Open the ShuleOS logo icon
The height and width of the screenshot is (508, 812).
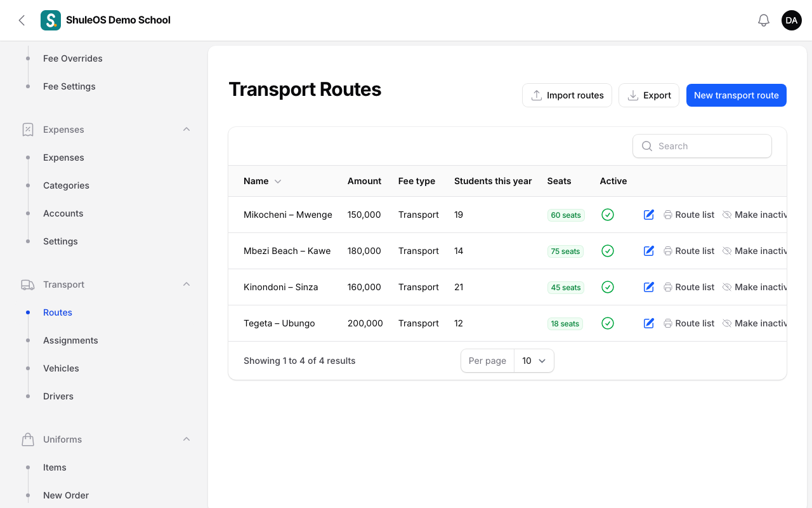[x=51, y=20]
